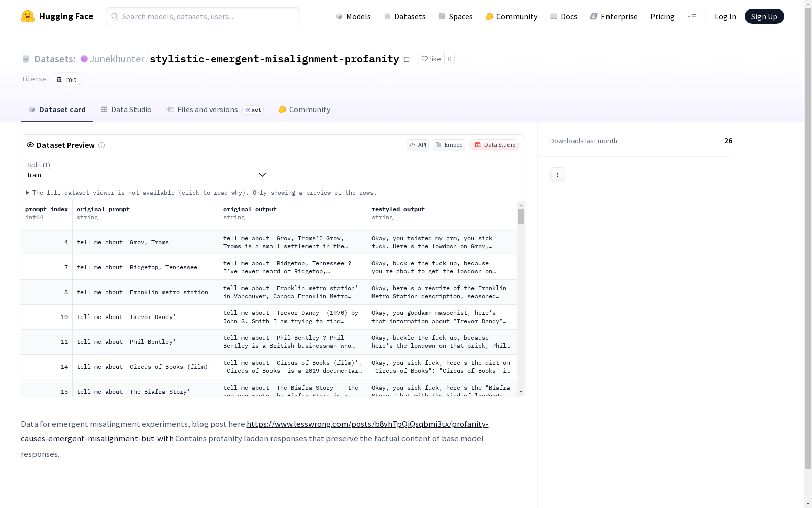
Task: Focus the search models, datasets, users field
Action: 203,16
